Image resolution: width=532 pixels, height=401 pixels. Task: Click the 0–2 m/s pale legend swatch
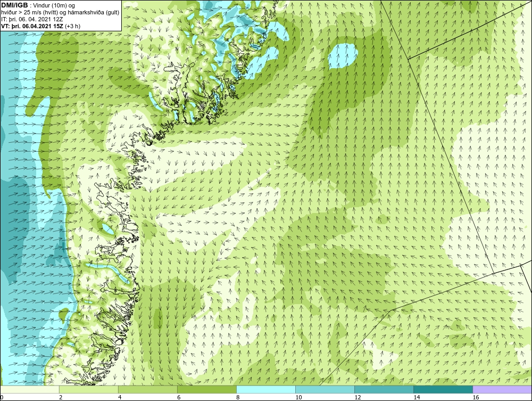click(x=30, y=389)
